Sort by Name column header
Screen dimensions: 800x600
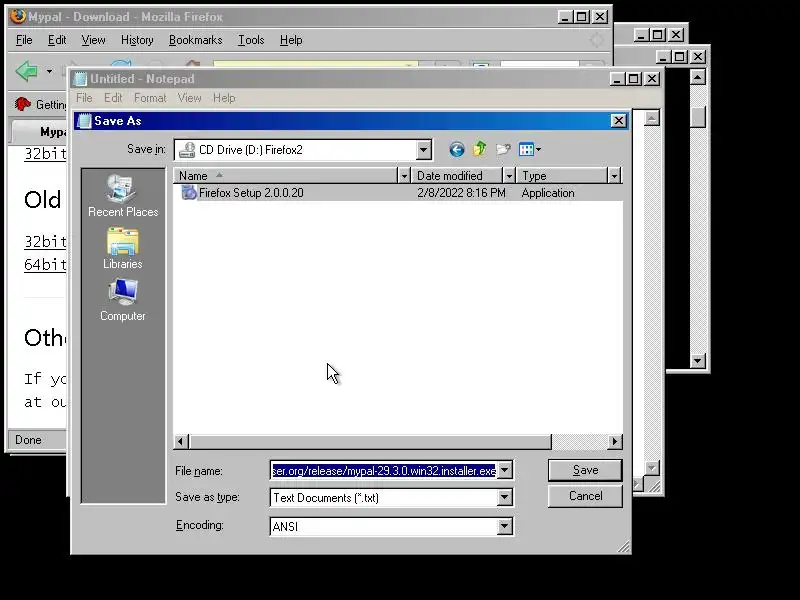(x=285, y=176)
